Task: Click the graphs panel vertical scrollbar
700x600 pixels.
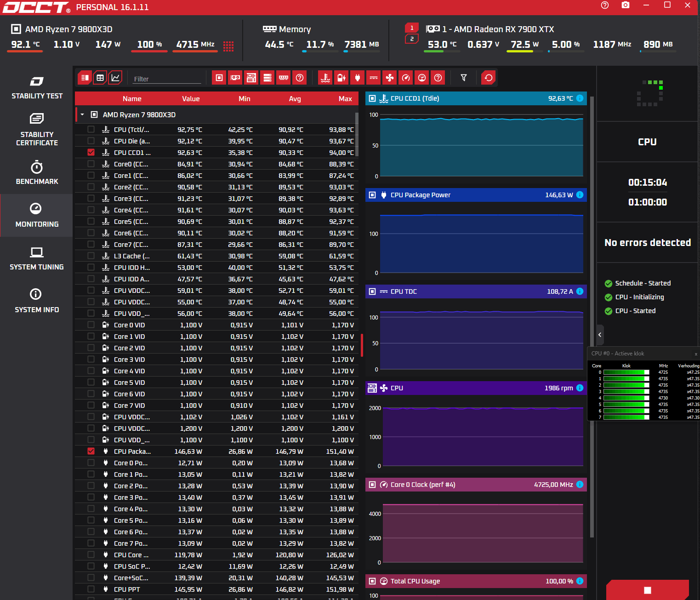Action: (x=592, y=317)
